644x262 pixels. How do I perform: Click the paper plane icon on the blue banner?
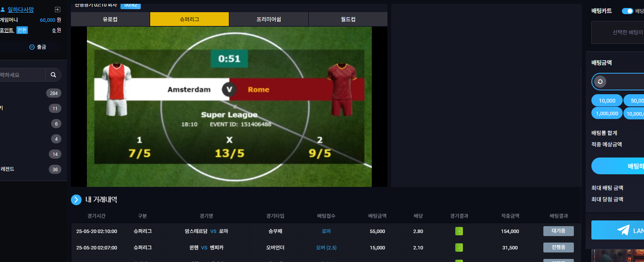pos(623,230)
